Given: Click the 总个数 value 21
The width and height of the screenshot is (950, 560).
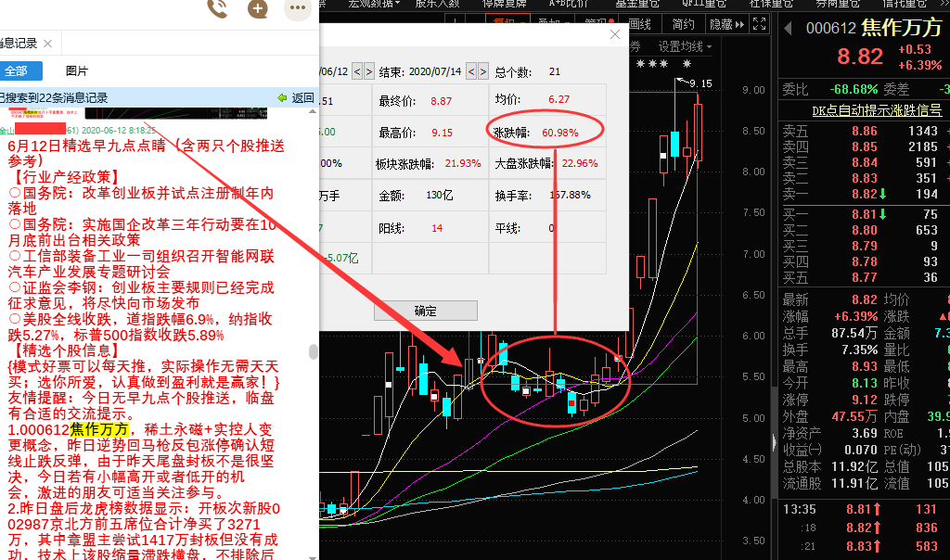Looking at the screenshot, I should click(x=555, y=71).
